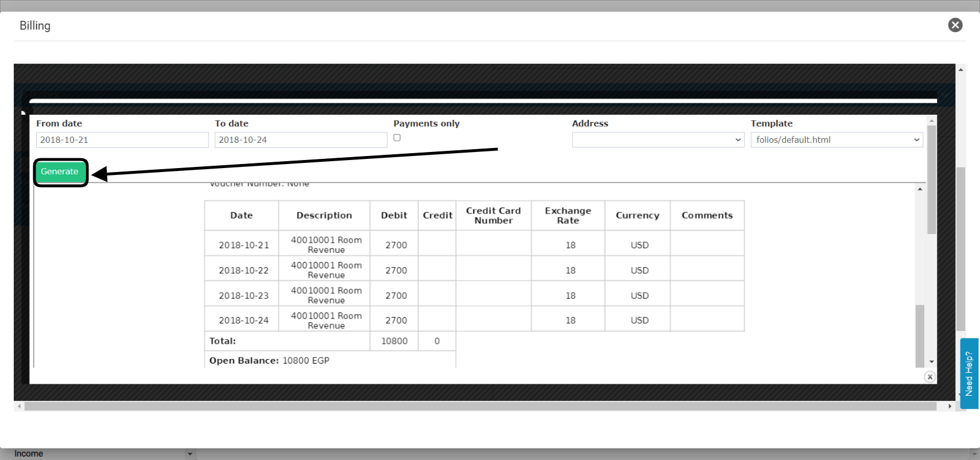This screenshot has height=460, width=980.
Task: Click the Credit Card Number column header
Action: tap(494, 216)
